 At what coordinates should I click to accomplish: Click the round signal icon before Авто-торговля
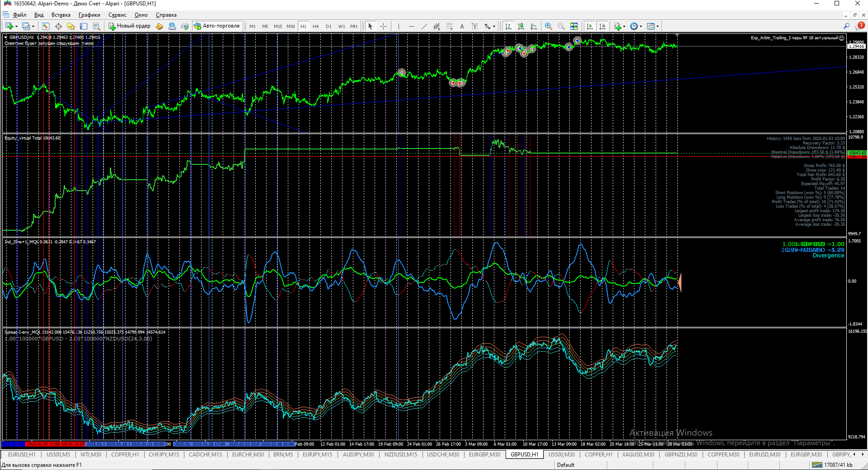tap(185, 26)
